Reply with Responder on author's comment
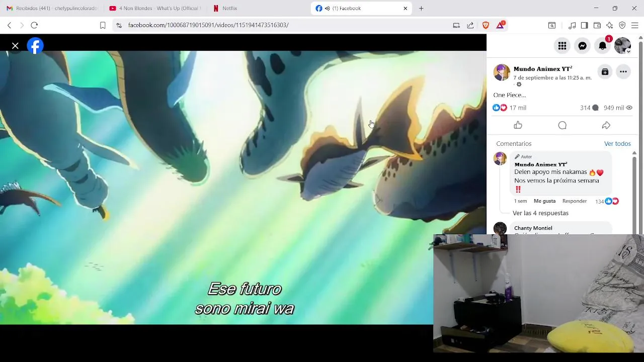 pos(575,201)
